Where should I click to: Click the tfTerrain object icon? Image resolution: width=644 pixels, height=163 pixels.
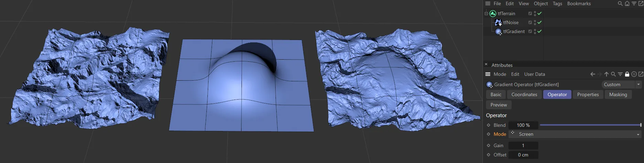(x=493, y=13)
